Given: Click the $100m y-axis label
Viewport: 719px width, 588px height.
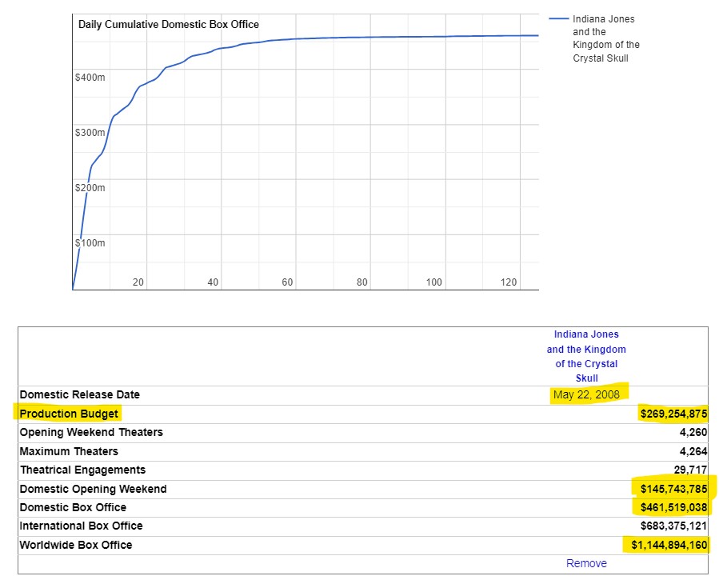Looking at the screenshot, I should pyautogui.click(x=90, y=242).
